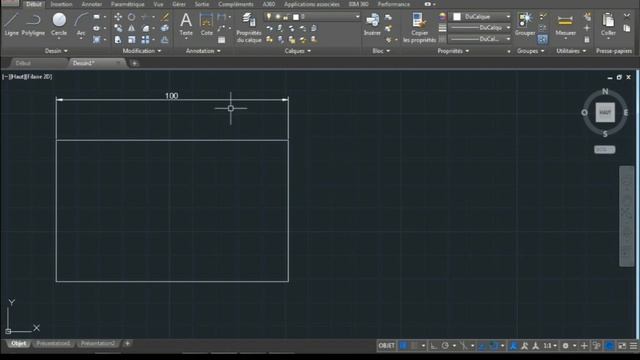
Task: Open status bar customization menu icon
Action: pyautogui.click(x=633, y=346)
